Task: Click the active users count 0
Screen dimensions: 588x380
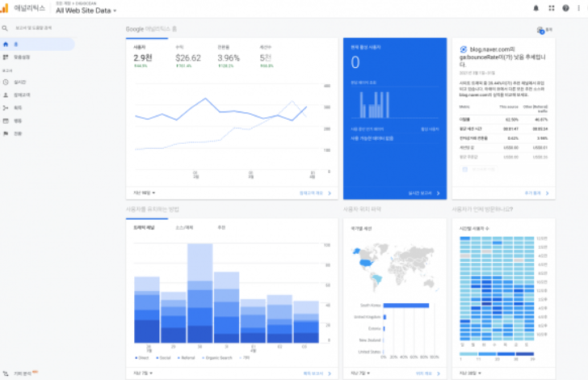Action: point(355,62)
